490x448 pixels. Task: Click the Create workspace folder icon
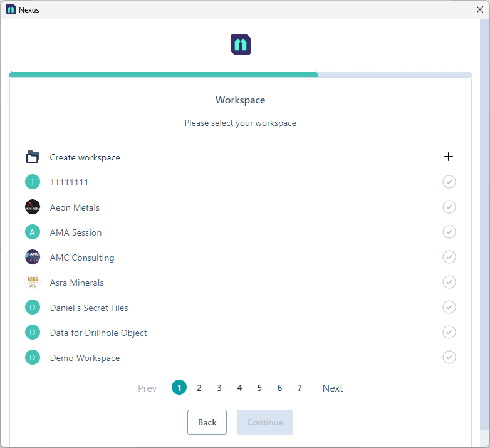(33, 157)
